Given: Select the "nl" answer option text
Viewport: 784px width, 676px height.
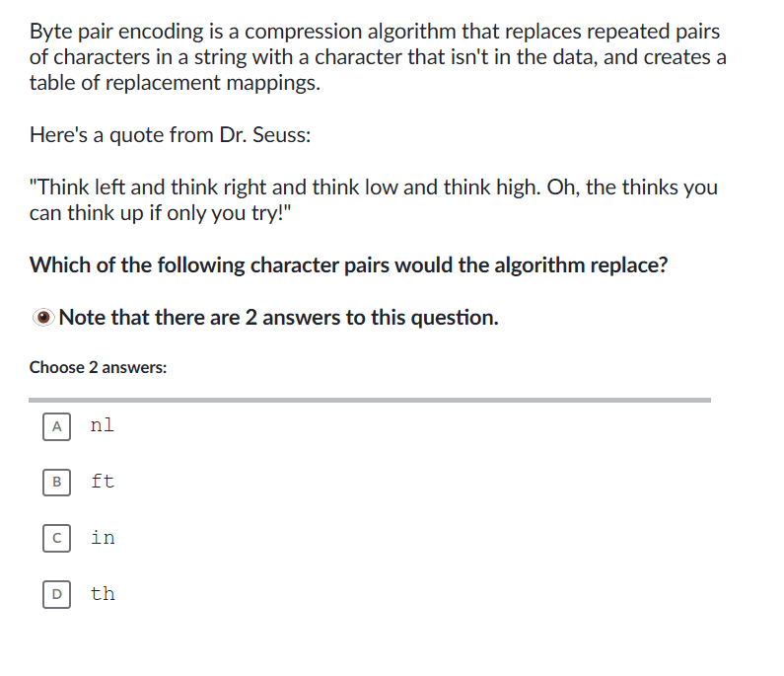Looking at the screenshot, I should coord(102,425).
